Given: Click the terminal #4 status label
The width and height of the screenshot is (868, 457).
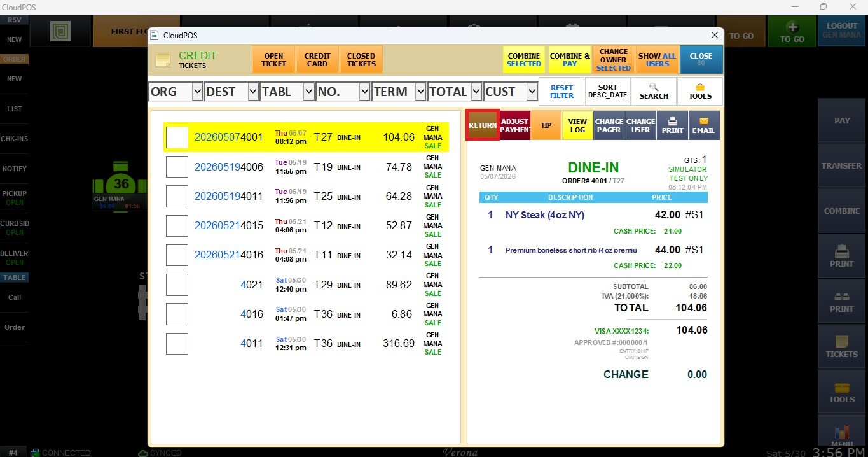Looking at the screenshot, I should pos(13,453).
